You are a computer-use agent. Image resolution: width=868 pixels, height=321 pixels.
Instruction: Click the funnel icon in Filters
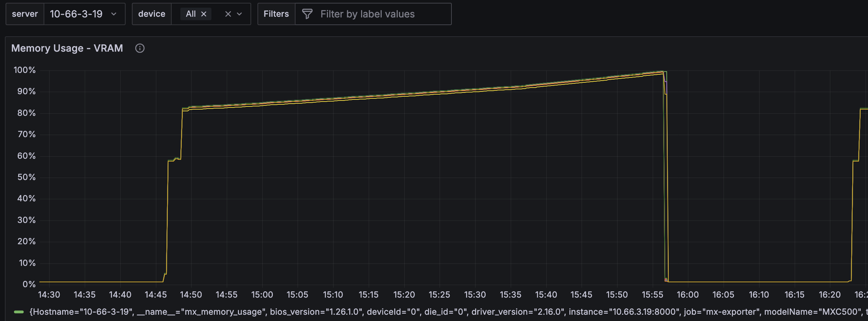(x=307, y=14)
